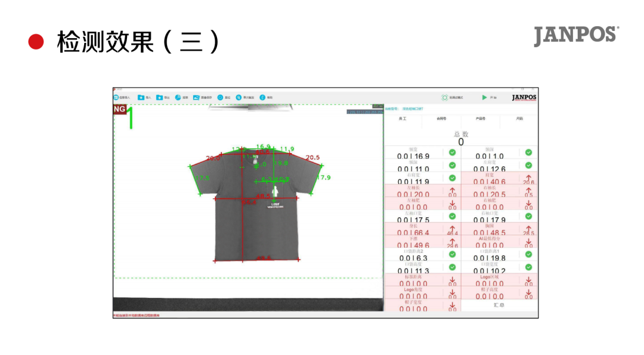644x355 pixels.
Task: Click the green check for 口袋高度 11.3
Action: tap(452, 267)
